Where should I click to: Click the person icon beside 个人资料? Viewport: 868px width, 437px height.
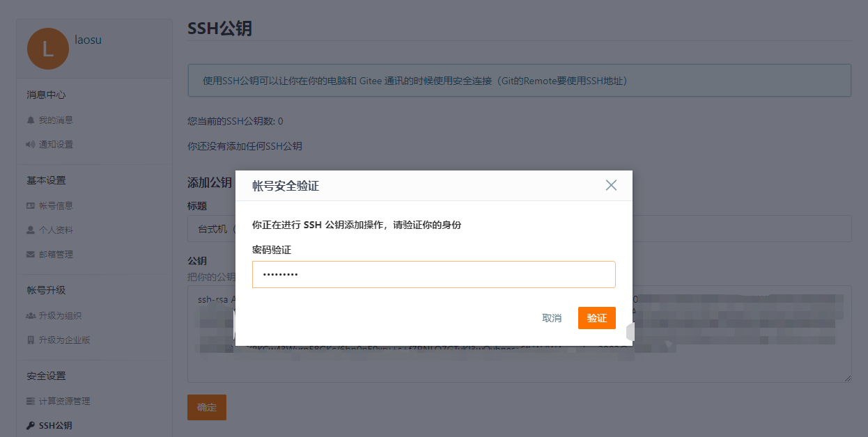point(31,230)
